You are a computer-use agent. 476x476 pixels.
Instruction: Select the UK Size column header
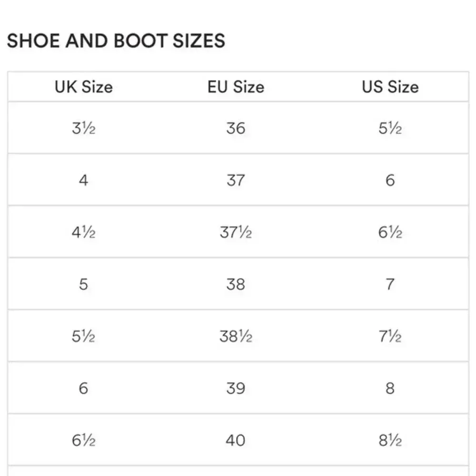(x=84, y=87)
